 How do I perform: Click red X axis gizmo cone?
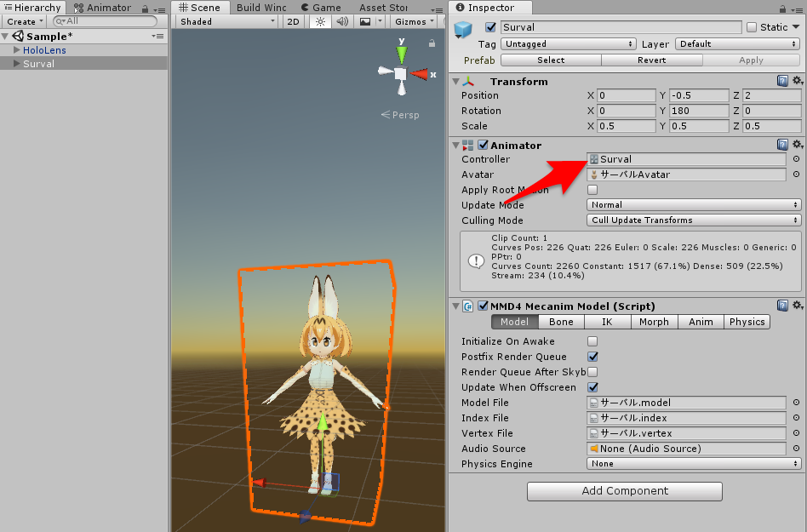420,75
